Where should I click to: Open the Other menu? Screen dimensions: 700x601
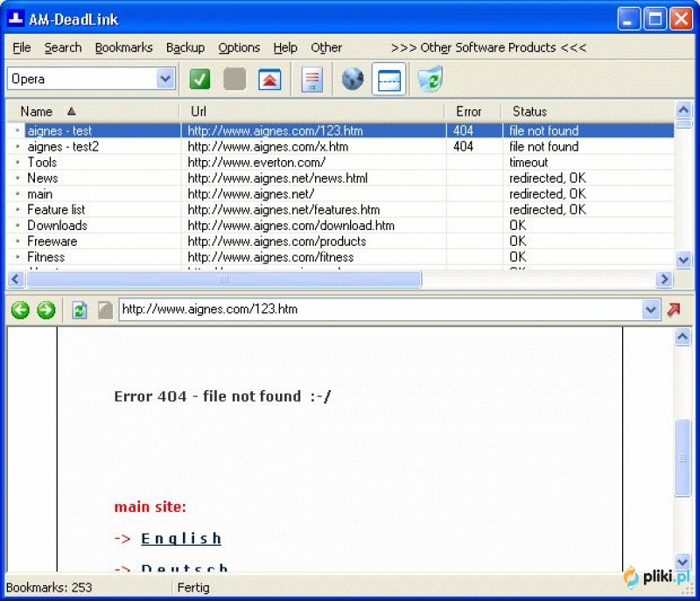[326, 47]
